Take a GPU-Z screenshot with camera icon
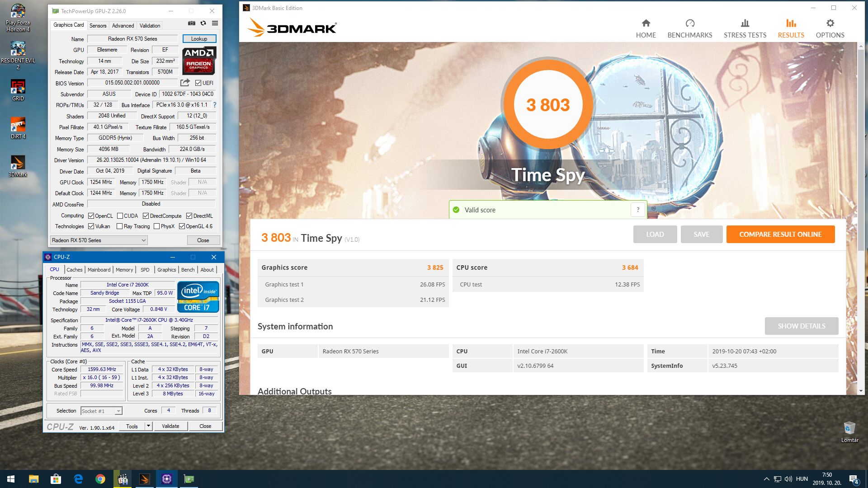Image resolution: width=868 pixels, height=488 pixels. 192,23
